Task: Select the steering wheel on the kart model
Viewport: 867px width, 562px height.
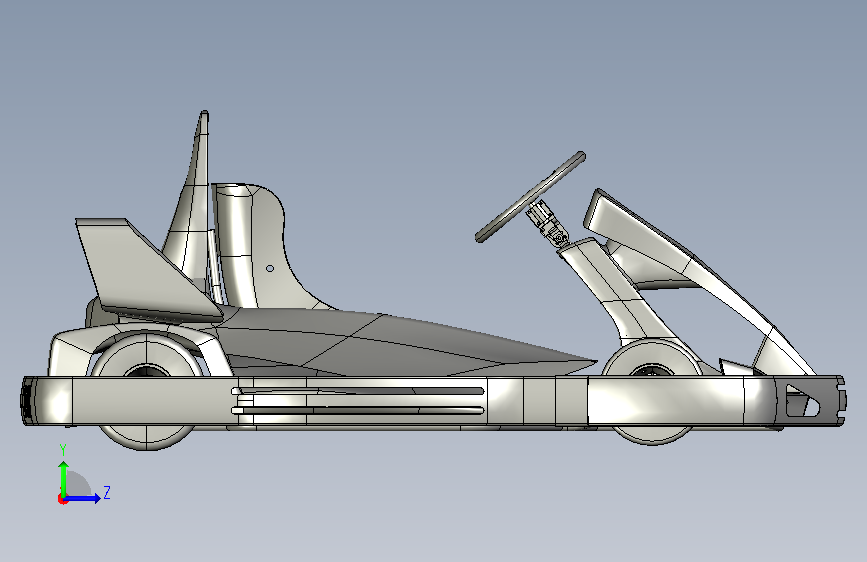Action: click(530, 197)
